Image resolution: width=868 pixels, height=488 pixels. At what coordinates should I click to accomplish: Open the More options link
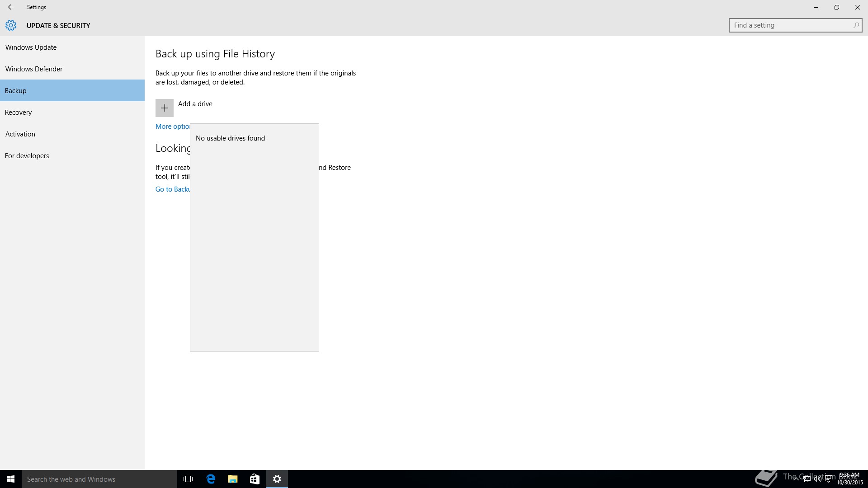[x=173, y=127]
